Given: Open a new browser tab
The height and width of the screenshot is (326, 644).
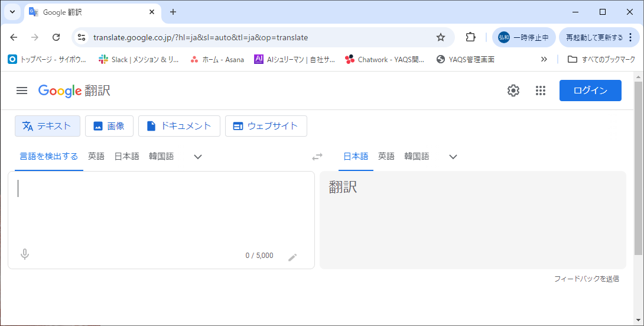Looking at the screenshot, I should click(x=173, y=12).
